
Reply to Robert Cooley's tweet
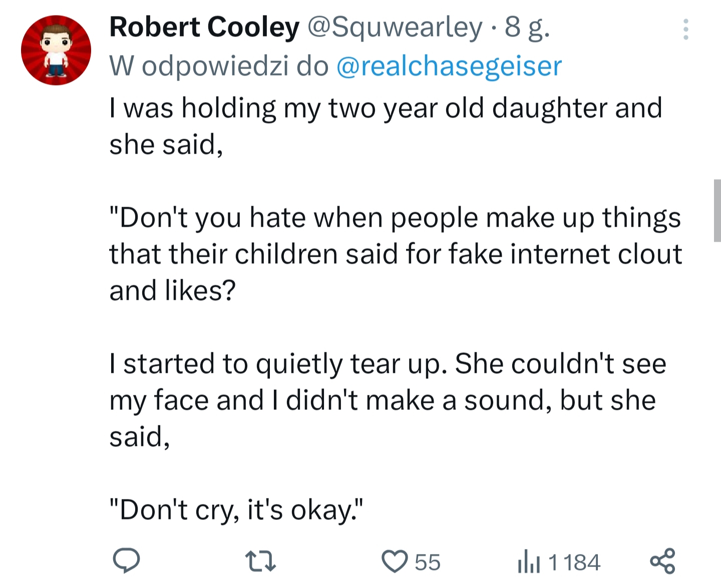click(x=126, y=560)
